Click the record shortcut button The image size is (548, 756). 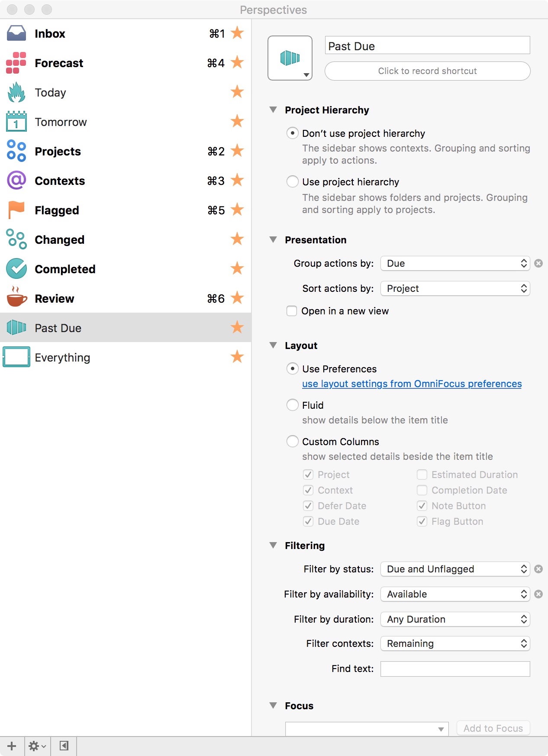click(x=427, y=71)
